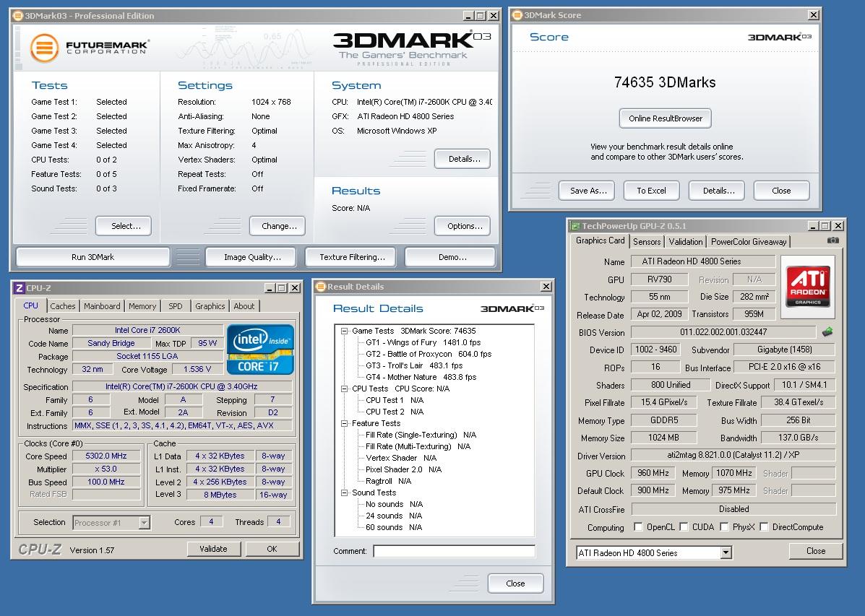Image resolution: width=865 pixels, height=616 pixels.
Task: Select GT2 - Battle of Proxycon row
Action: (x=428, y=354)
